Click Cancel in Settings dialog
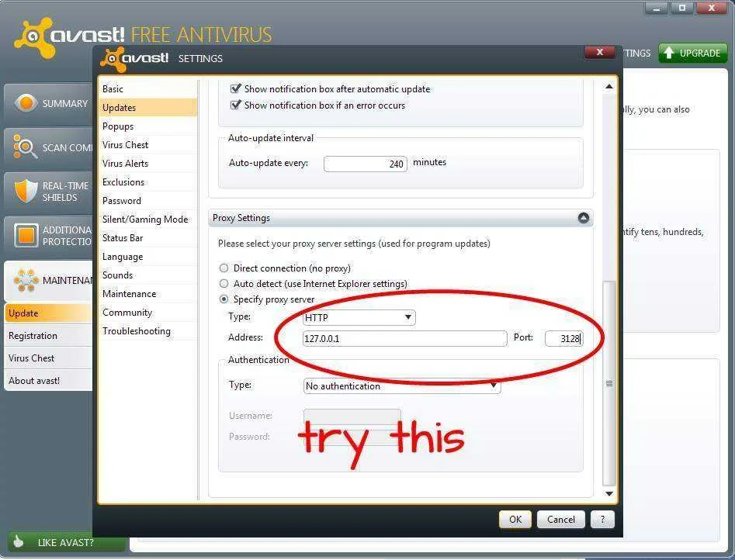 click(x=560, y=519)
